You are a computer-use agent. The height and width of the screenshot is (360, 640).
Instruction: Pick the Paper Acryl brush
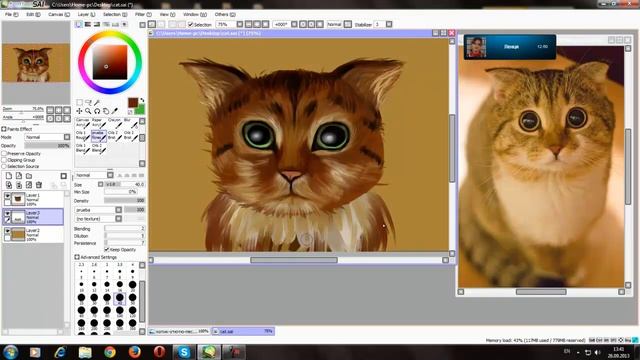(x=99, y=122)
